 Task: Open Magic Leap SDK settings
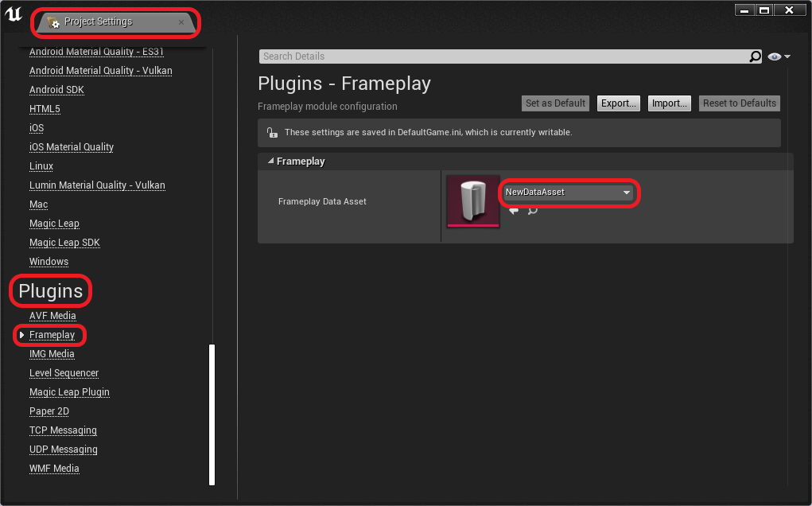click(64, 243)
